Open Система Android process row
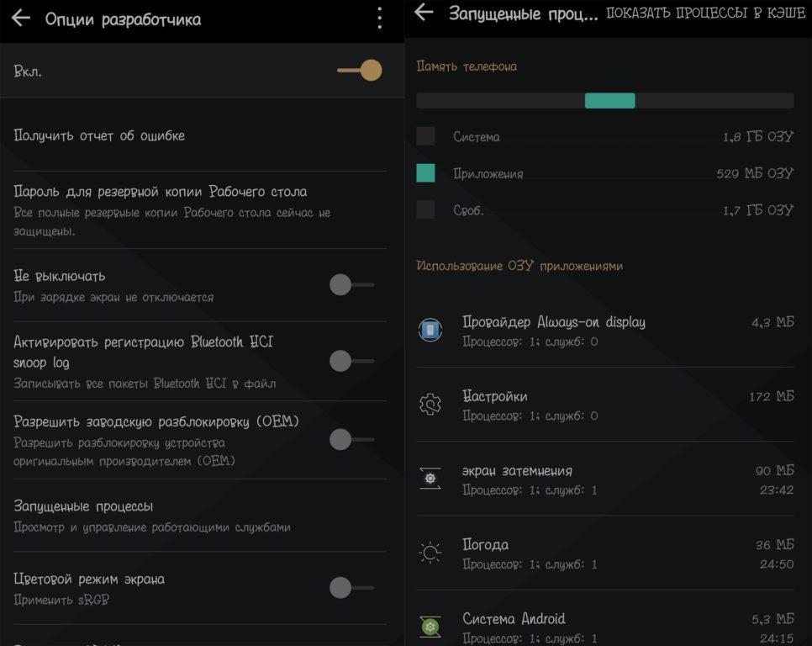 click(605, 618)
